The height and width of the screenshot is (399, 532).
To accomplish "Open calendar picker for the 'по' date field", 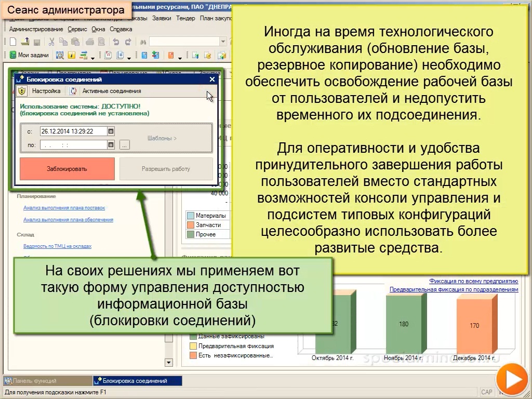I will [111, 145].
